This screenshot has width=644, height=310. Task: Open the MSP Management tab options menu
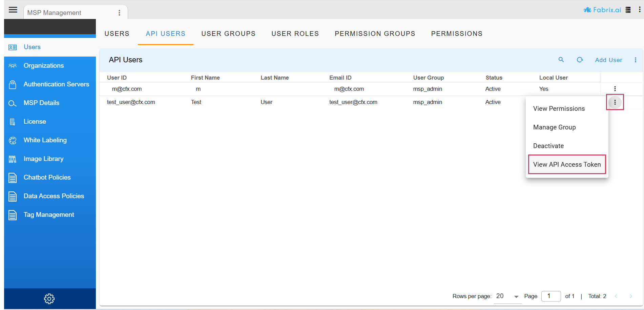119,12
